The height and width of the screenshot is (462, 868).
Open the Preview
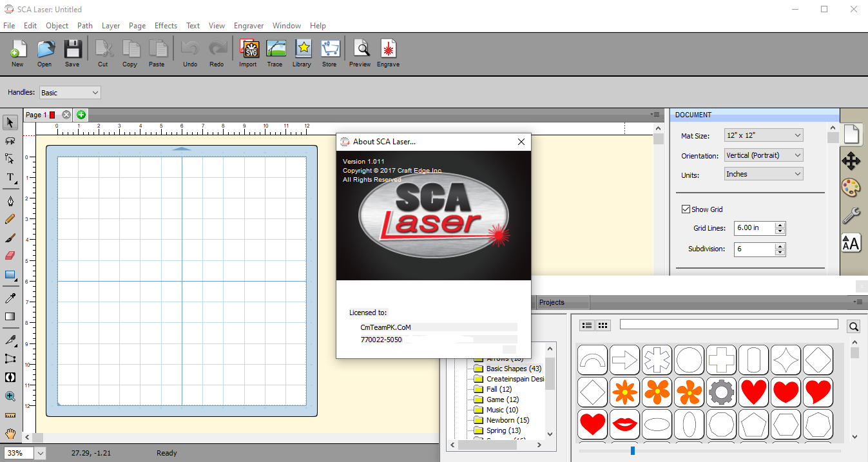point(360,54)
